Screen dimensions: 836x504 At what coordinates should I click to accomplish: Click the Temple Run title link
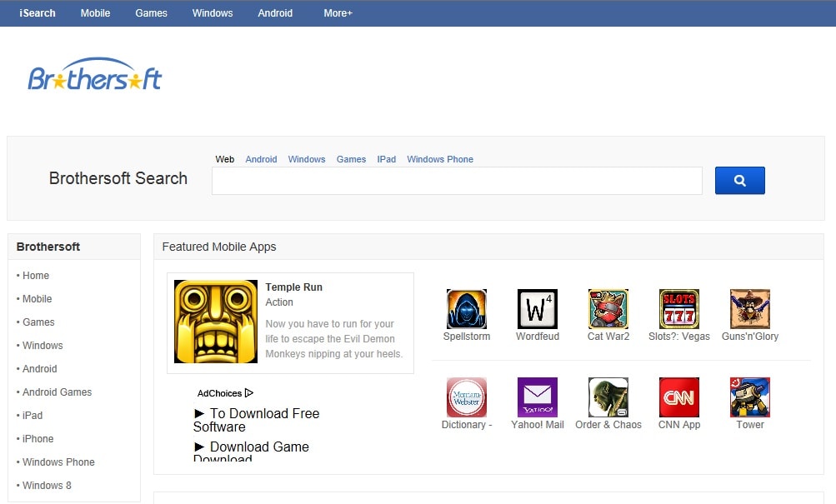click(293, 287)
